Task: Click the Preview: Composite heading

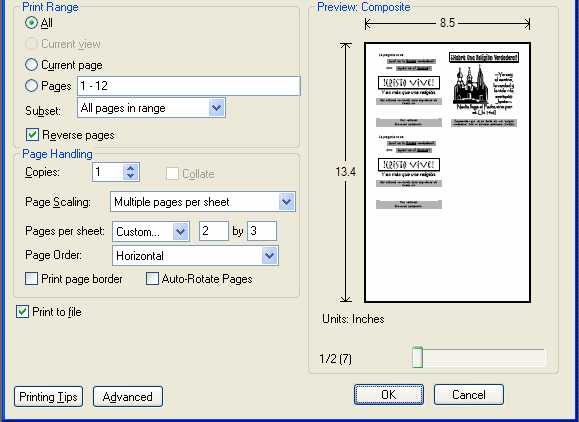Action: point(364,7)
